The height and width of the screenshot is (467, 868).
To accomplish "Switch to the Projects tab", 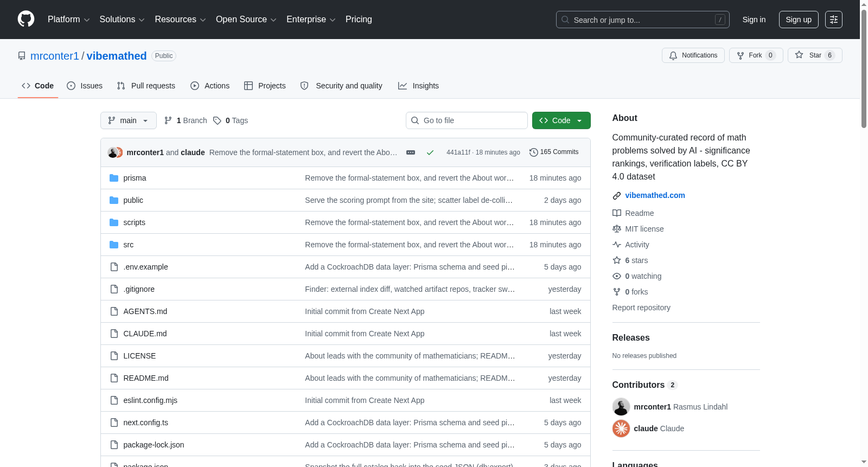I will point(265,86).
